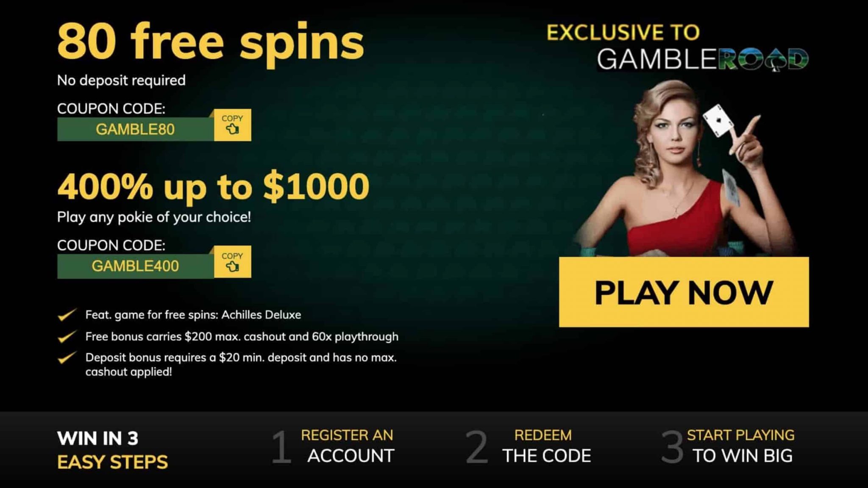Click the 80 free spins headline
The image size is (868, 488).
pos(211,43)
